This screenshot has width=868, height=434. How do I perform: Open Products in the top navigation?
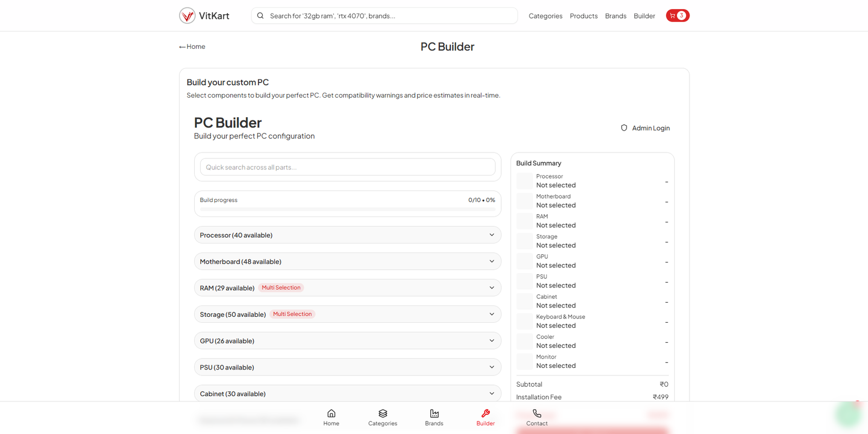tap(584, 16)
